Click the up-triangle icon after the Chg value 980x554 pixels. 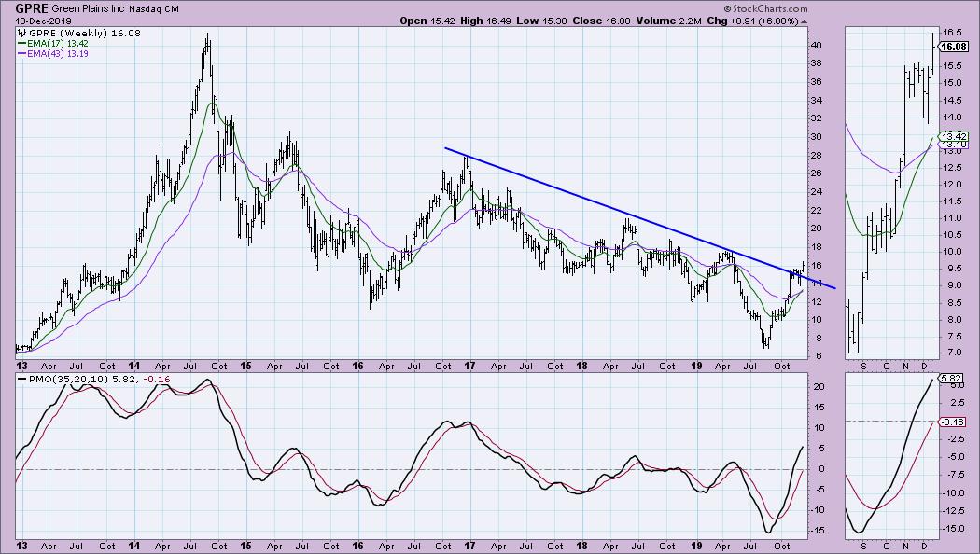point(804,21)
